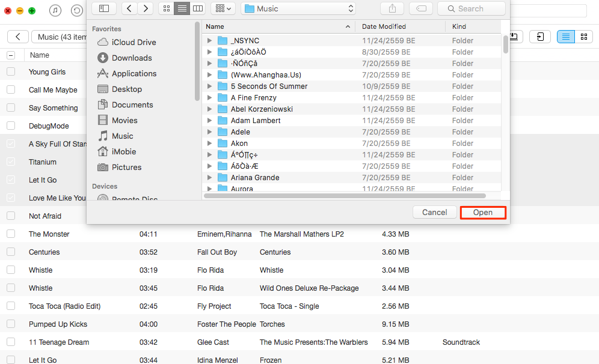The image size is (599, 364).
Task: Switch app to grid view mode
Action: coord(584,37)
